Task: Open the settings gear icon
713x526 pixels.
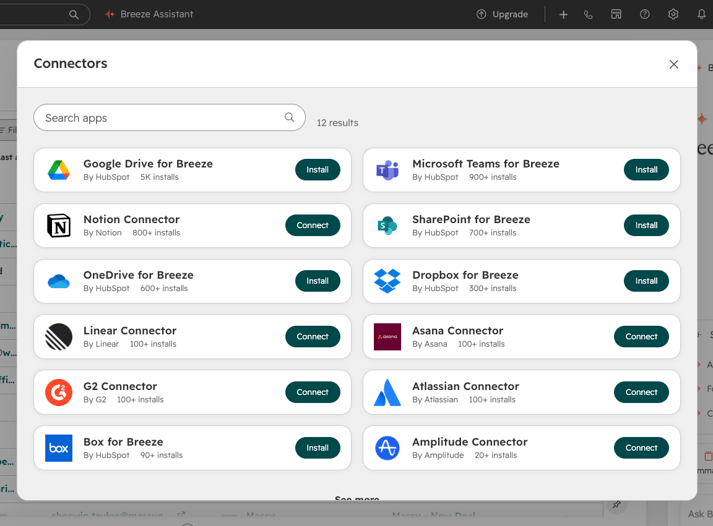Action: click(673, 14)
